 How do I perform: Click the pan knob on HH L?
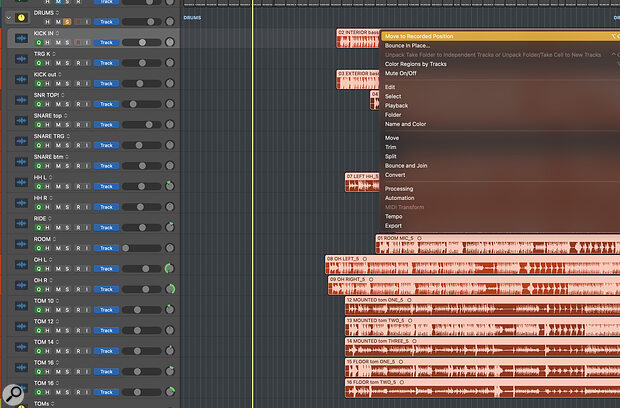tap(170, 186)
